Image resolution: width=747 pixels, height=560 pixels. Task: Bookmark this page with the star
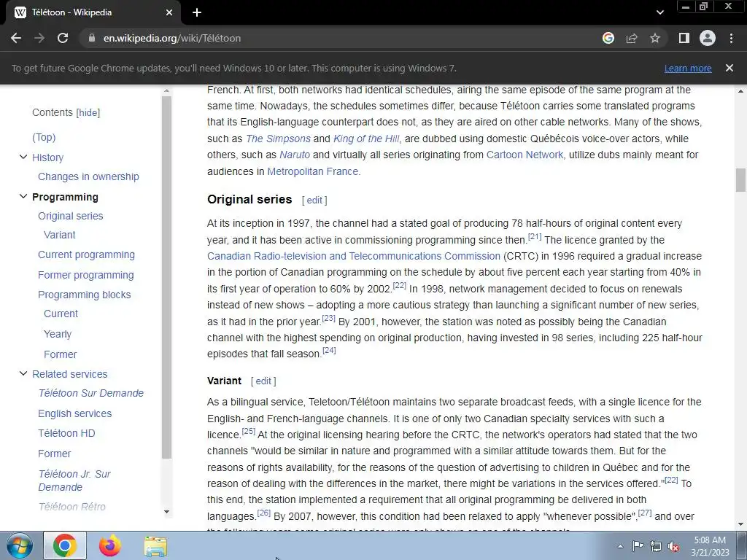click(x=655, y=38)
